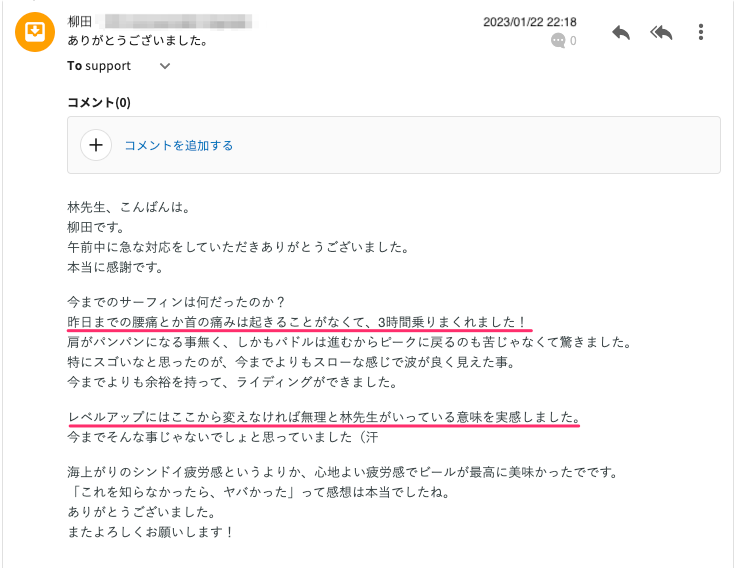Click the コメント(0) heading
This screenshot has height=568, width=735.
[99, 102]
